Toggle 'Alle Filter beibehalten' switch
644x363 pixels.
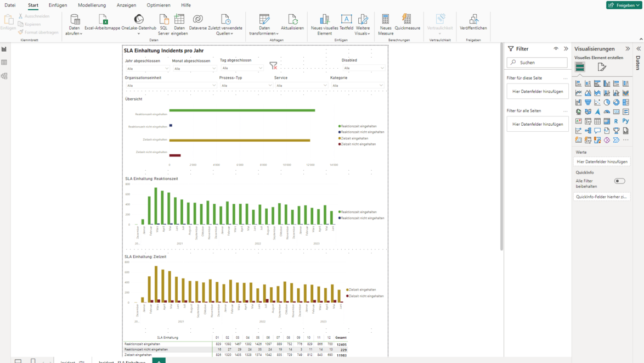pyautogui.click(x=619, y=181)
